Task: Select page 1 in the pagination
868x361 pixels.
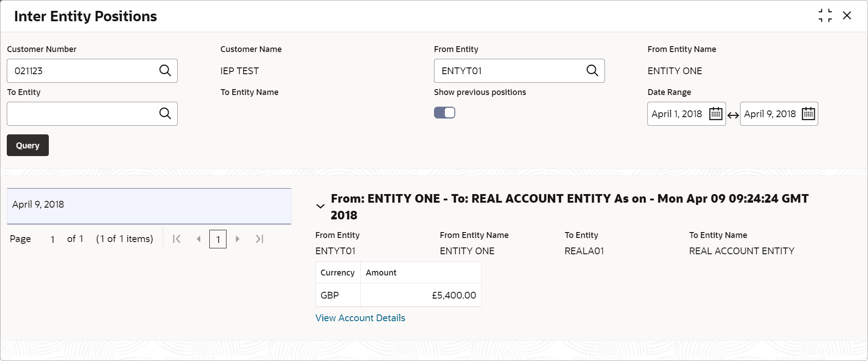Action: (x=218, y=239)
